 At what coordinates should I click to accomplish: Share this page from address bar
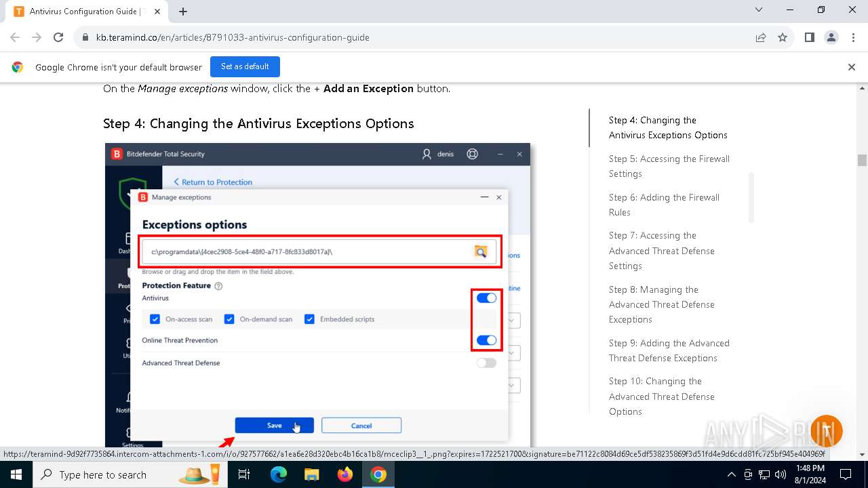761,37
